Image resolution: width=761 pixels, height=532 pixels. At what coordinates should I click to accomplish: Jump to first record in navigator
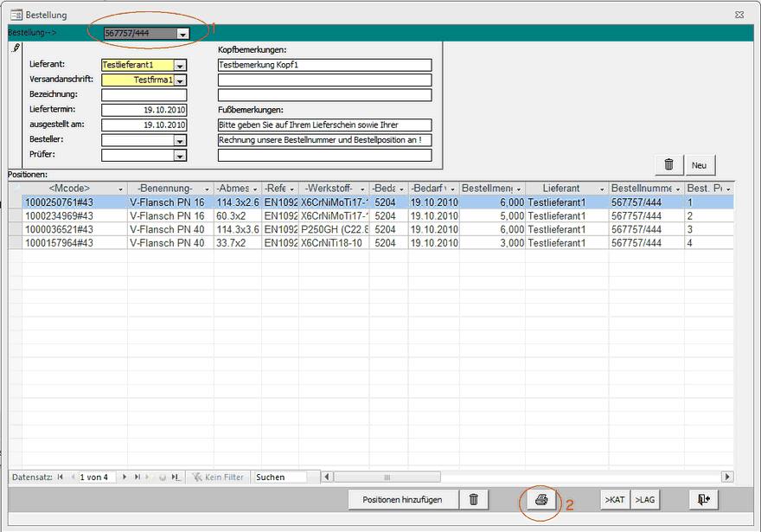[61, 477]
